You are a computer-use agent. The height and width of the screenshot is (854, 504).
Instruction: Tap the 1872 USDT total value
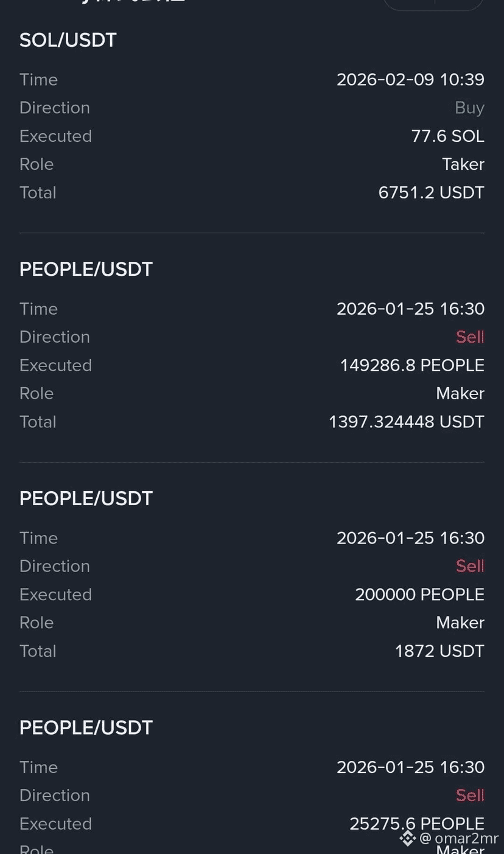(x=439, y=651)
